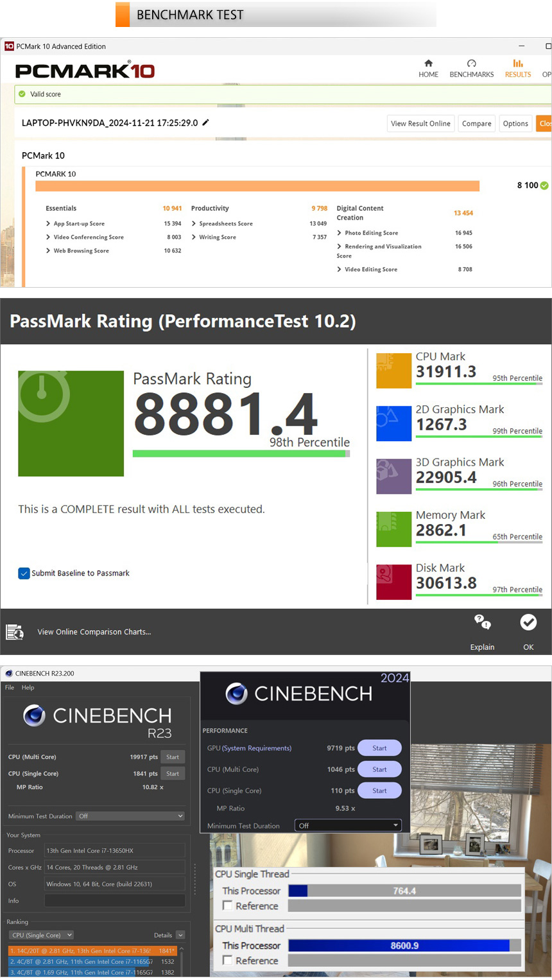Open the File menu in Cinebench R23
Image resolution: width=552 pixels, height=980 pixels.
pyautogui.click(x=10, y=687)
